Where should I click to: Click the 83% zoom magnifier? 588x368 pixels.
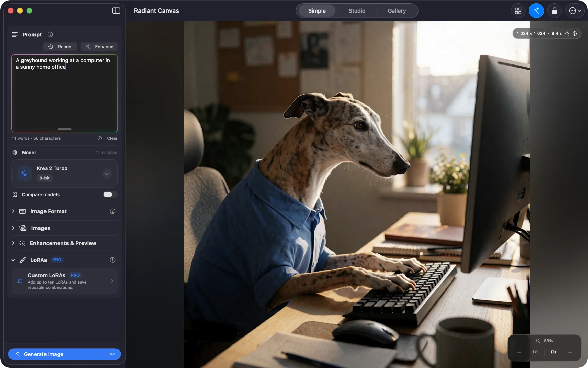(538, 341)
